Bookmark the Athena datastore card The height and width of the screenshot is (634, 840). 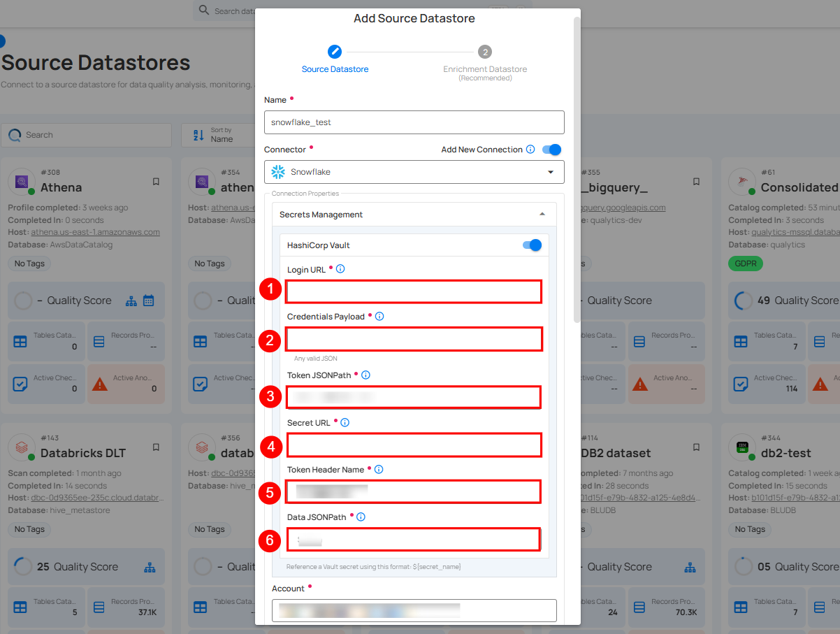point(156,182)
